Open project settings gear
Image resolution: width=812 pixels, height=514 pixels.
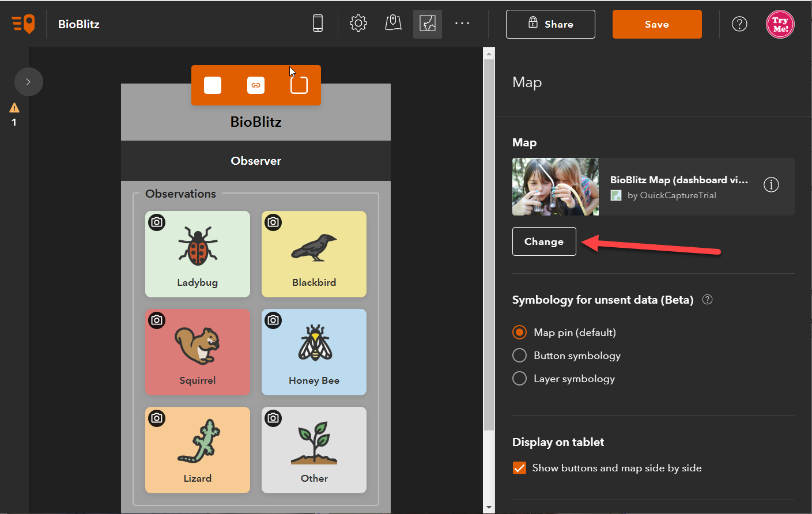358,24
